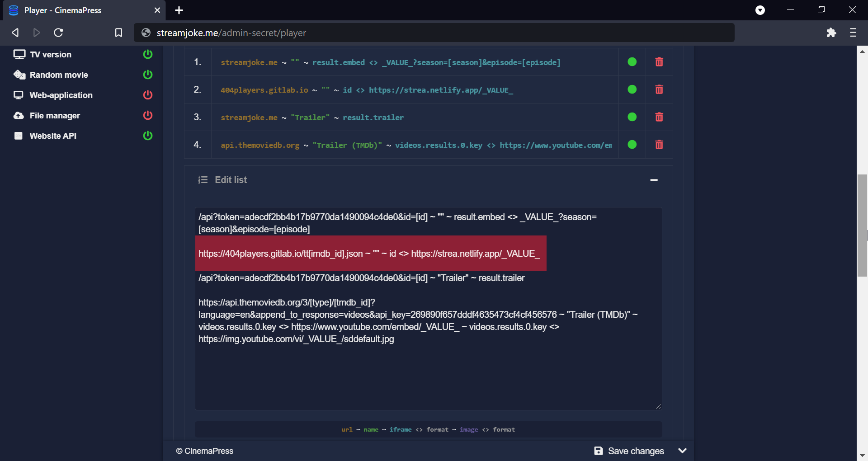Expand options arrow beside Save changes
This screenshot has height=461, width=868.
click(683, 451)
